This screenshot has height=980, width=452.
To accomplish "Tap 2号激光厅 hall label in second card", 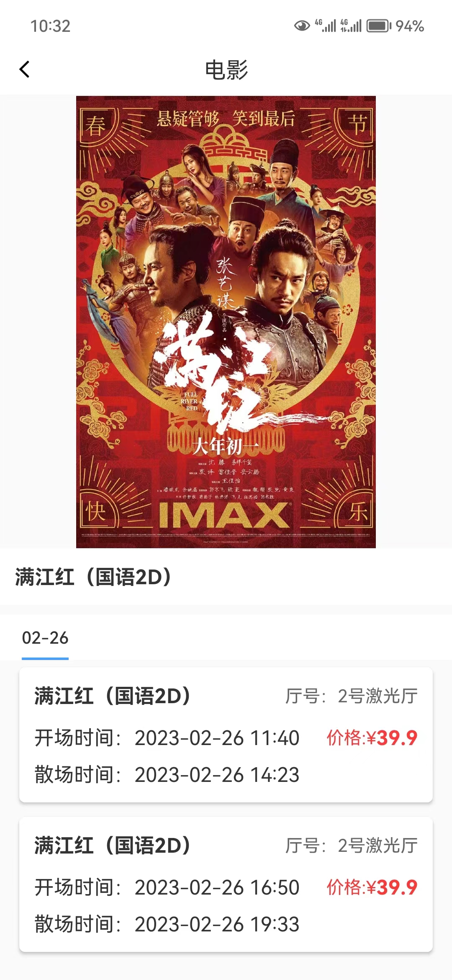I will coord(378,845).
